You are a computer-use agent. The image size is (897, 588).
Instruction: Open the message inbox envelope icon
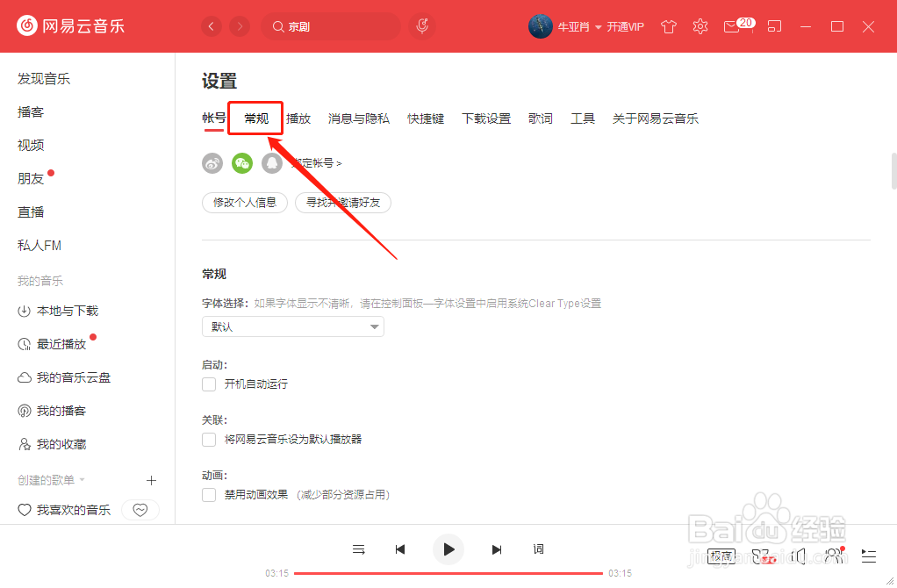(732, 27)
